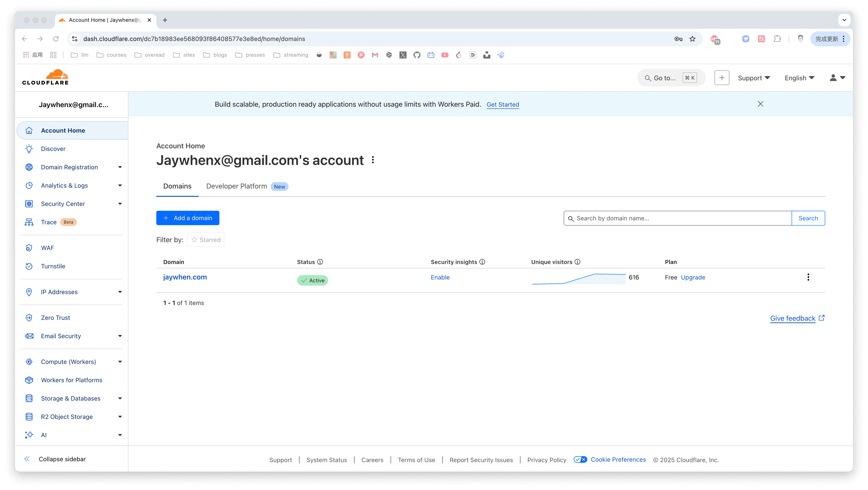Toggle the Starred filter
This screenshot has height=490, width=868.
(206, 240)
